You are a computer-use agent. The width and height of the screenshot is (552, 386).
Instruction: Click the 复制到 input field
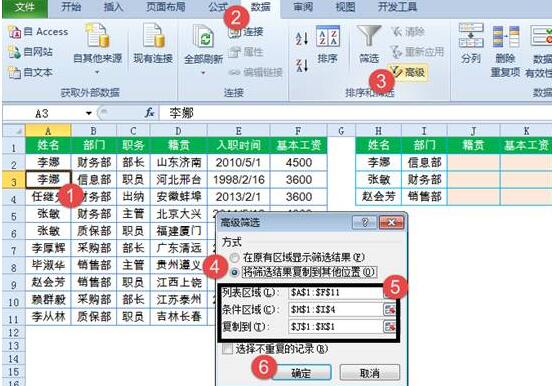(335, 327)
